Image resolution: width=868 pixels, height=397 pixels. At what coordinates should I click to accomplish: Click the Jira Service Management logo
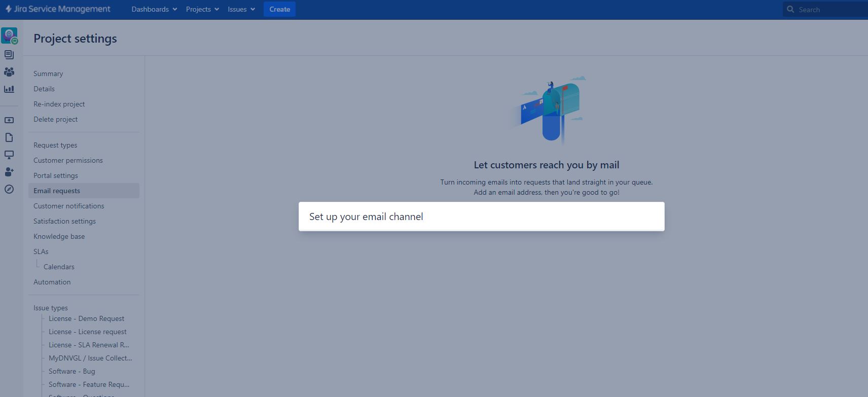pyautogui.click(x=58, y=9)
